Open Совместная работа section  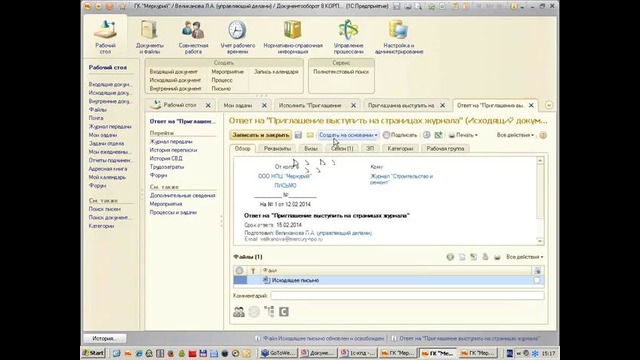point(193,37)
